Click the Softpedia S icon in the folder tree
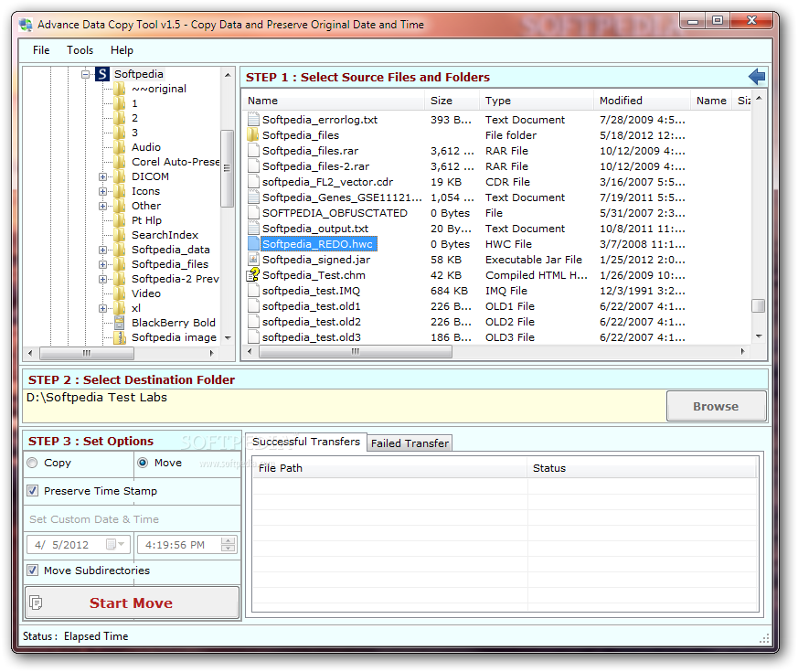798x672 pixels. [102, 74]
